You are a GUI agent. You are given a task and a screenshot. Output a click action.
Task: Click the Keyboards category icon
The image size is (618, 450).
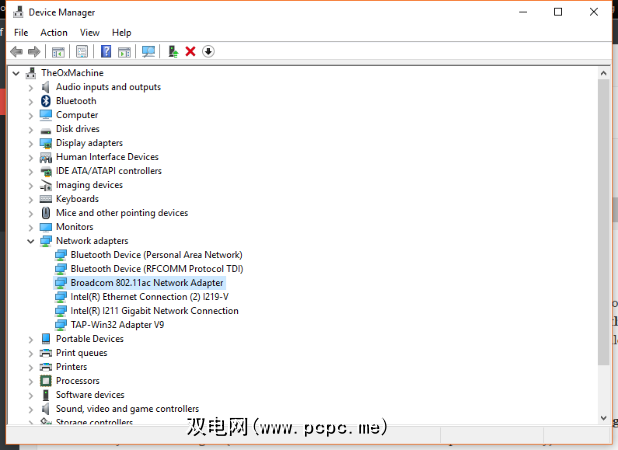[46, 199]
